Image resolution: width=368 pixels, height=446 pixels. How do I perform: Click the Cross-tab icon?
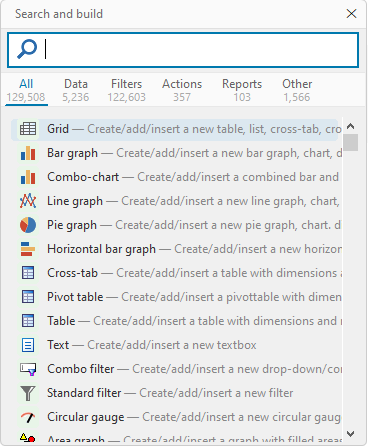28,273
